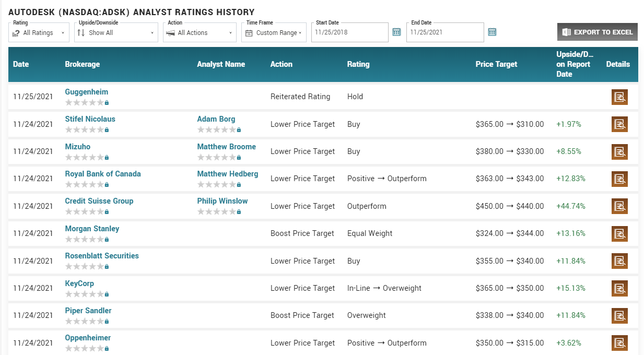The width and height of the screenshot is (644, 355).
Task: Sort by Rating column header
Action: [x=358, y=64]
